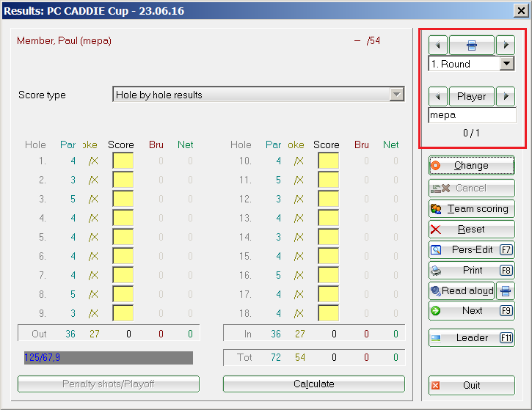This screenshot has width=532, height=410.
Task: Click the score field for hole 10
Action: point(329,161)
